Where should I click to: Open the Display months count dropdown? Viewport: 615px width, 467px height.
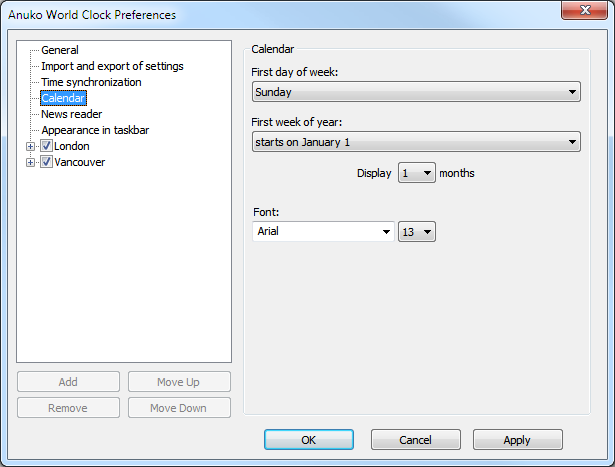tap(417, 173)
